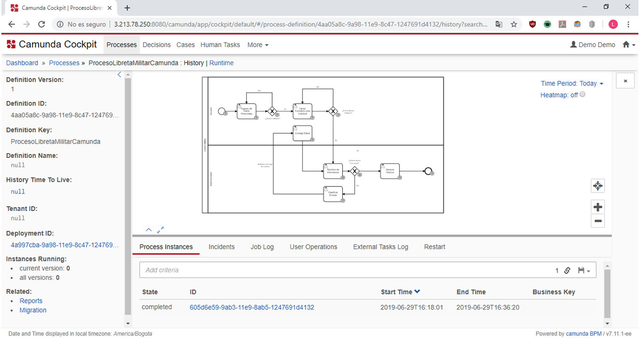Open a new browser tab

127,8
